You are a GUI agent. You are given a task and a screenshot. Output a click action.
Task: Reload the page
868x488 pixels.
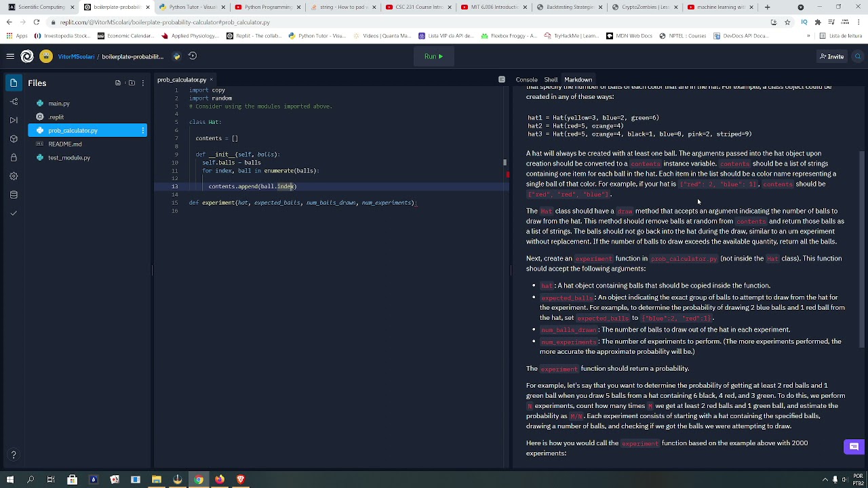point(37,22)
